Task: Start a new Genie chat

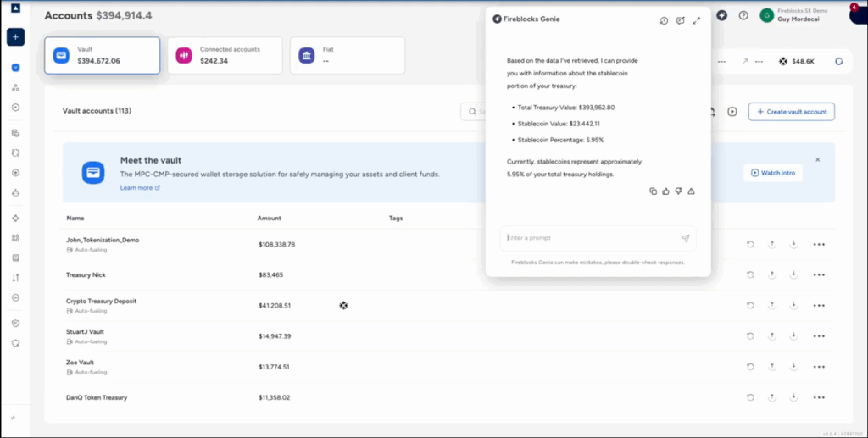Action: click(680, 20)
